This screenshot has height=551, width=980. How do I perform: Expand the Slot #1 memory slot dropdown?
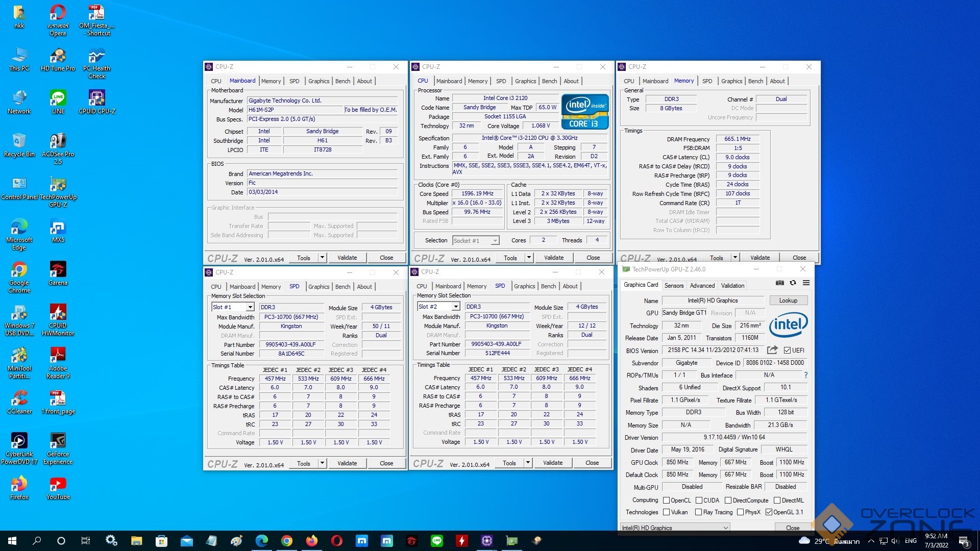pyautogui.click(x=250, y=307)
